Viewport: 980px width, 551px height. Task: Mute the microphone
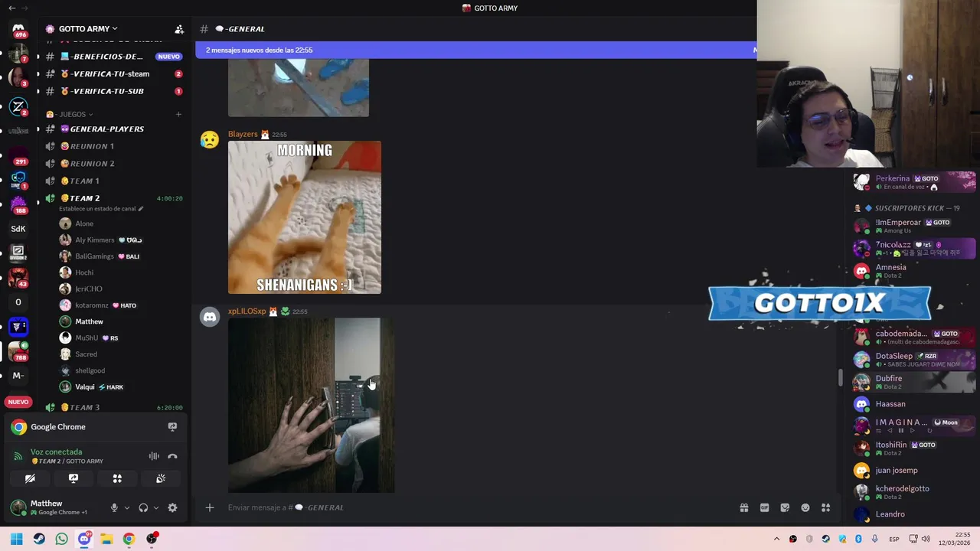[x=114, y=507]
